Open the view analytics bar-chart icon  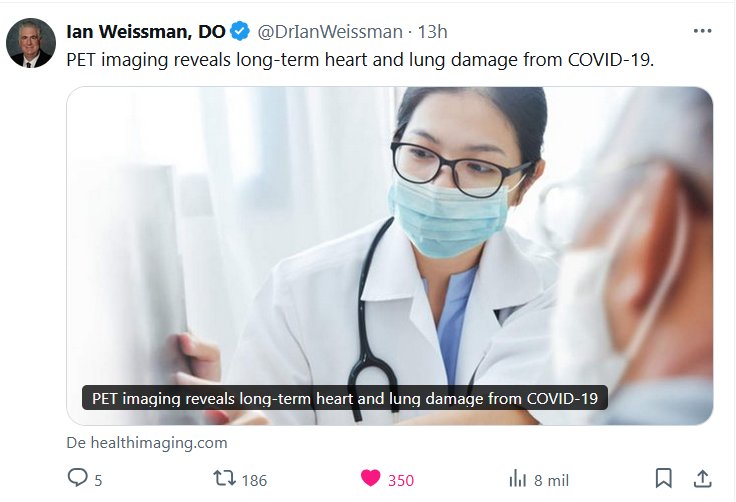518,479
